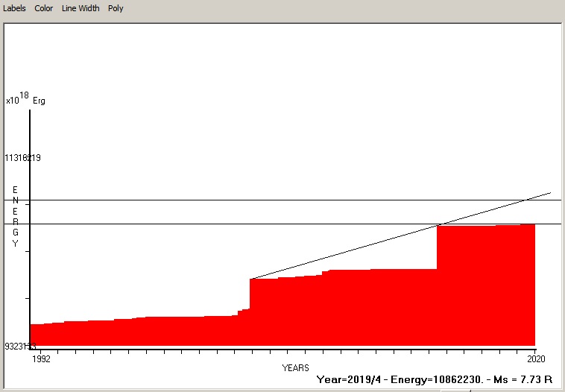Click the YEARS x-axis title
The height and width of the screenshot is (392, 565).
coord(295,368)
